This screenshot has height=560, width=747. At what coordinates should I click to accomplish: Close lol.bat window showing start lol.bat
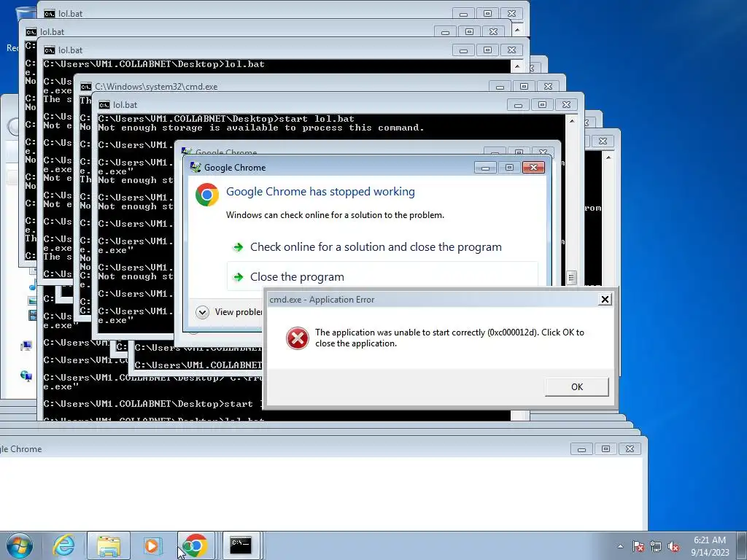pos(566,105)
